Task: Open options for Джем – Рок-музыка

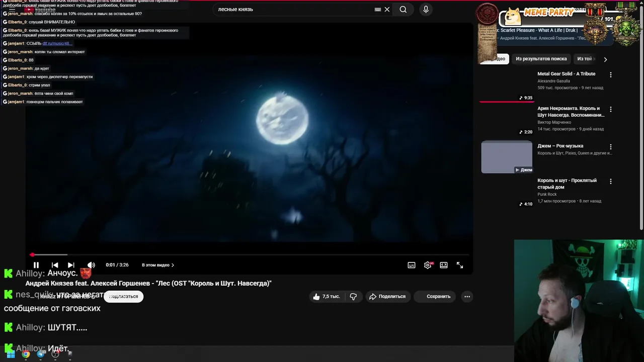Action: click(x=611, y=147)
